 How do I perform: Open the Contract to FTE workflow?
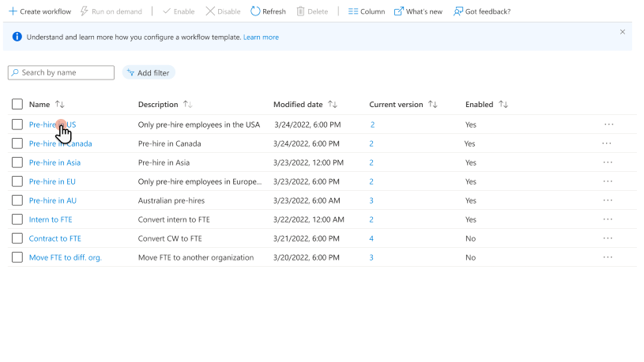55,238
